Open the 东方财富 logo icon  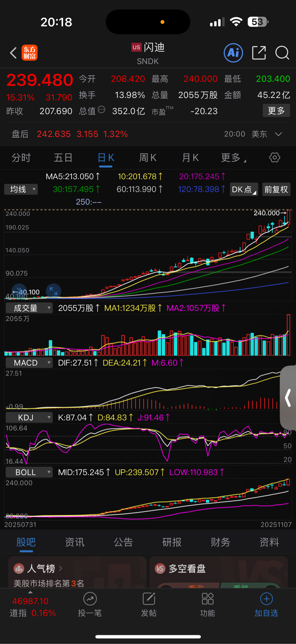30,53
